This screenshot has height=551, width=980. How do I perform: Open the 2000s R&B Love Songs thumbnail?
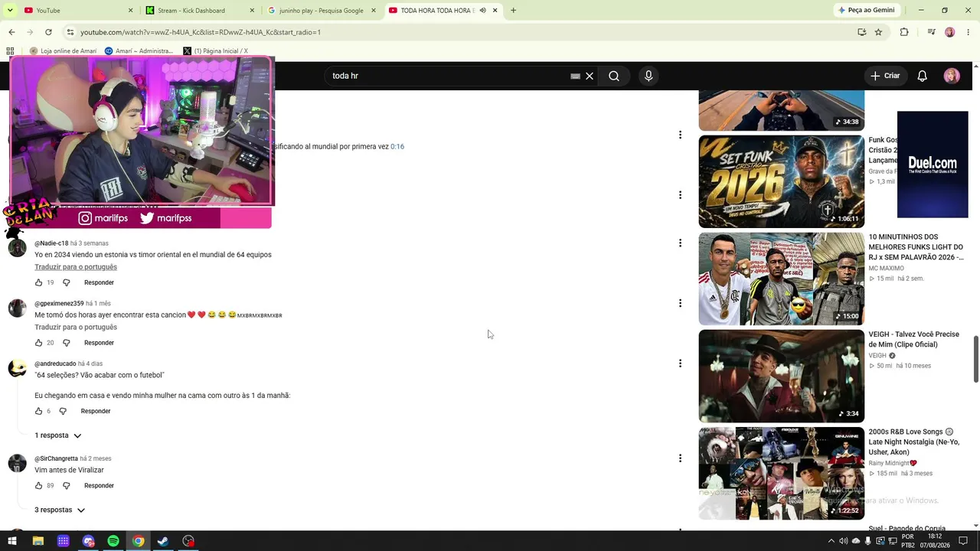coord(782,474)
